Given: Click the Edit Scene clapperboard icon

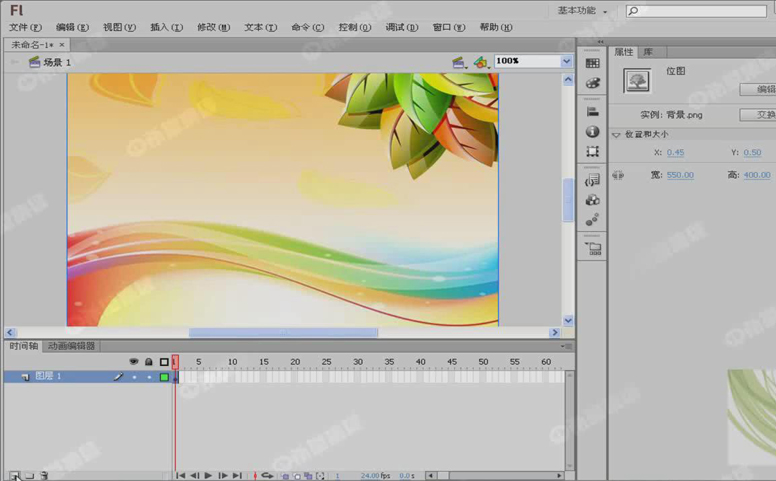Looking at the screenshot, I should (458, 62).
